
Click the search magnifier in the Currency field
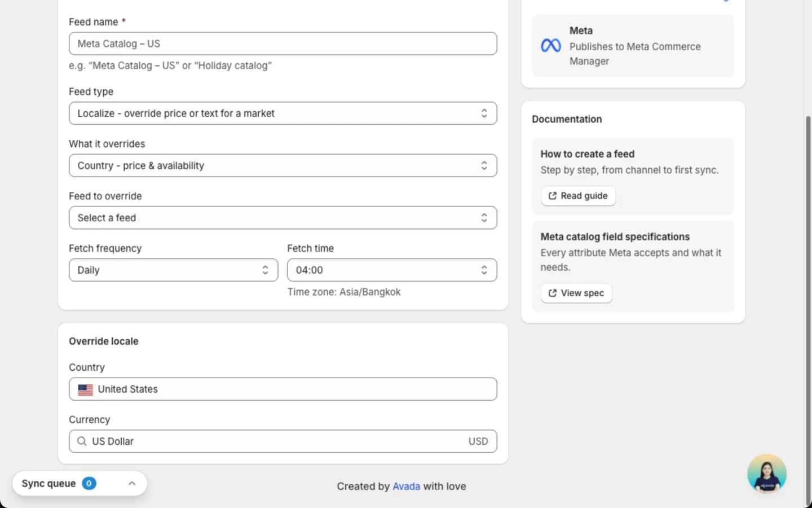point(82,441)
